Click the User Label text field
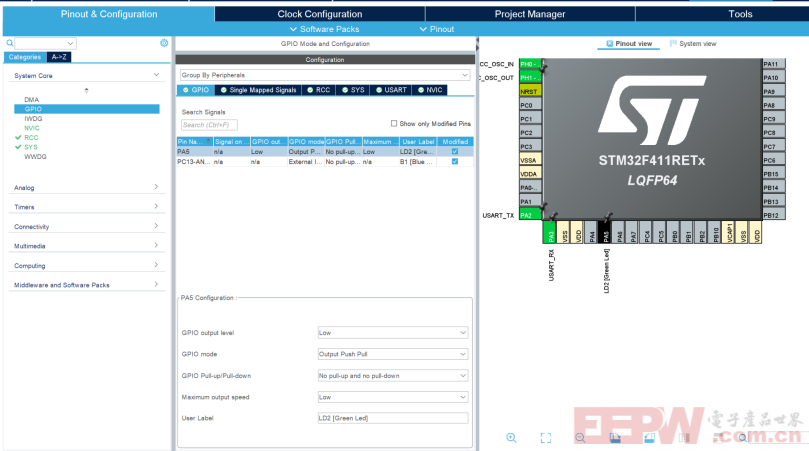Image resolution: width=809 pixels, height=451 pixels. pos(393,418)
